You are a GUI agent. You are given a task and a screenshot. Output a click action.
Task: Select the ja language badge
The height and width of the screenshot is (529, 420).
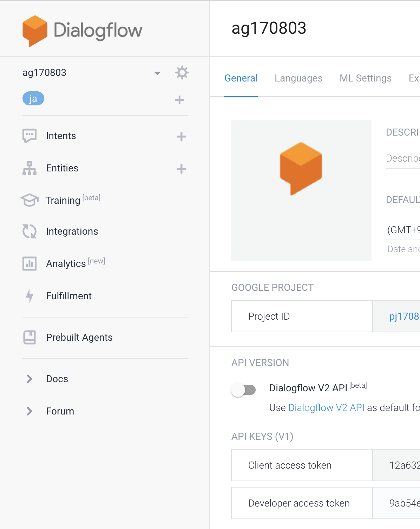click(x=33, y=99)
